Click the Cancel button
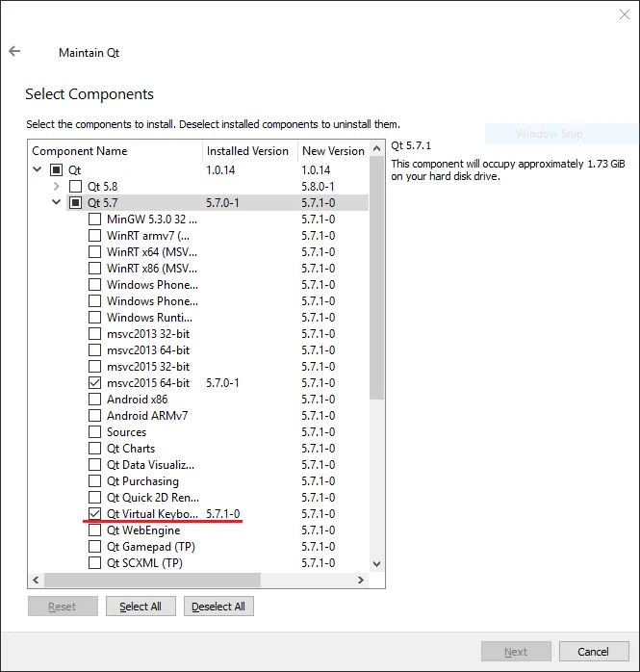 pyautogui.click(x=594, y=652)
